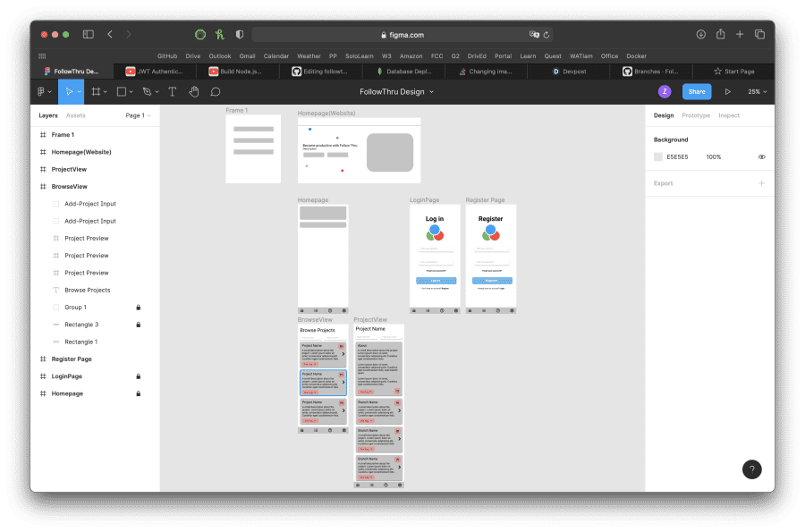
Task: Open a new Safari tab
Action: [x=740, y=34]
